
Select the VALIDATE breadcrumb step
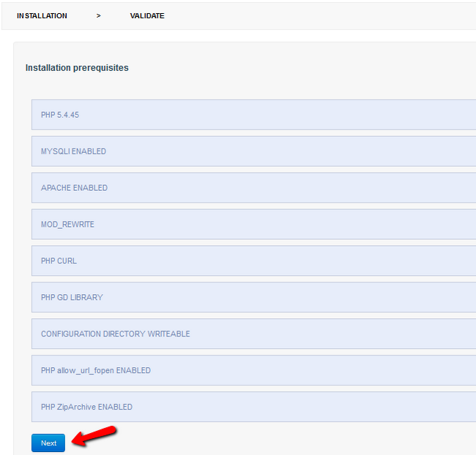146,15
